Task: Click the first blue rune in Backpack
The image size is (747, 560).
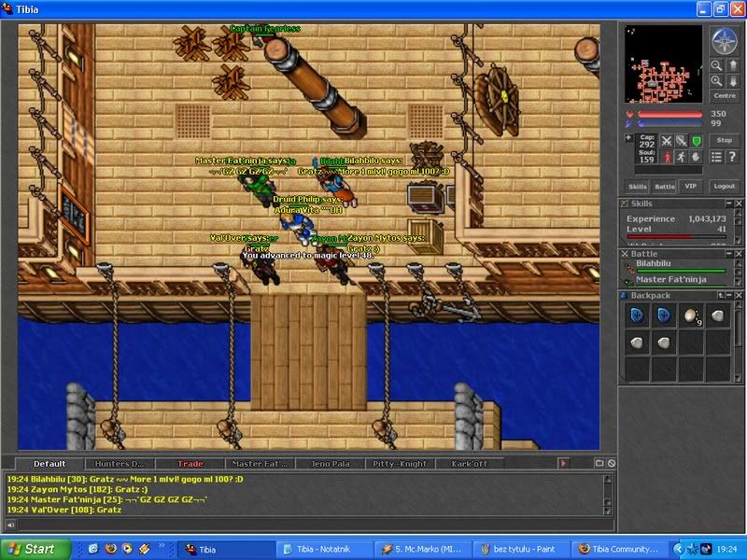Action: click(637, 315)
